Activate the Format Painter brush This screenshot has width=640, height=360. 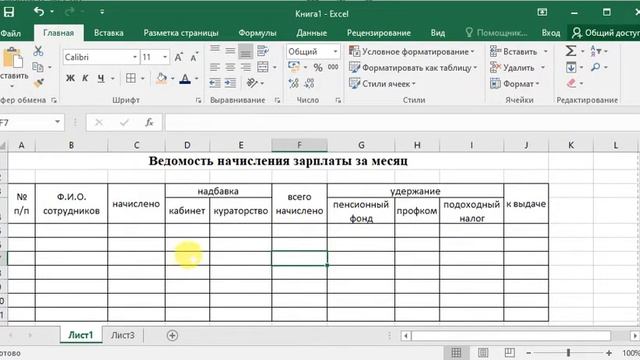[39, 83]
